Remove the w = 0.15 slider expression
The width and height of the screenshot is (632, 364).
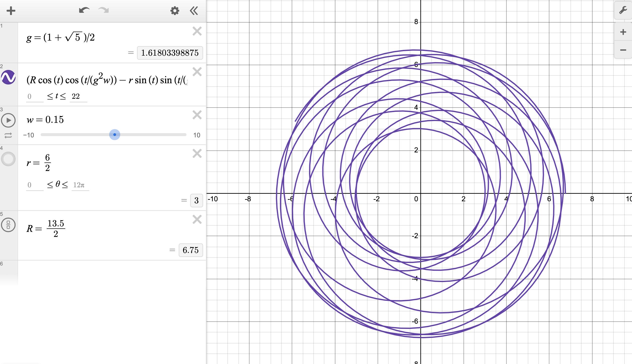click(197, 115)
